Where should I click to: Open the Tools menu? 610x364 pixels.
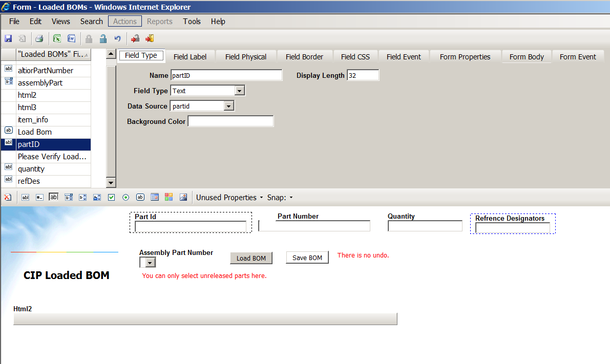pyautogui.click(x=192, y=21)
